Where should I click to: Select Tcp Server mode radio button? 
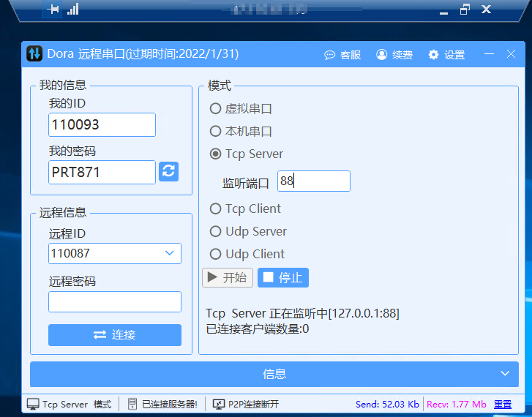pyautogui.click(x=215, y=154)
